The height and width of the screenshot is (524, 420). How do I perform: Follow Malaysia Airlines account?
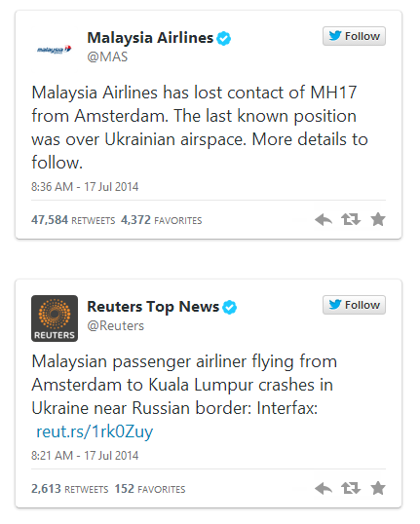point(354,36)
